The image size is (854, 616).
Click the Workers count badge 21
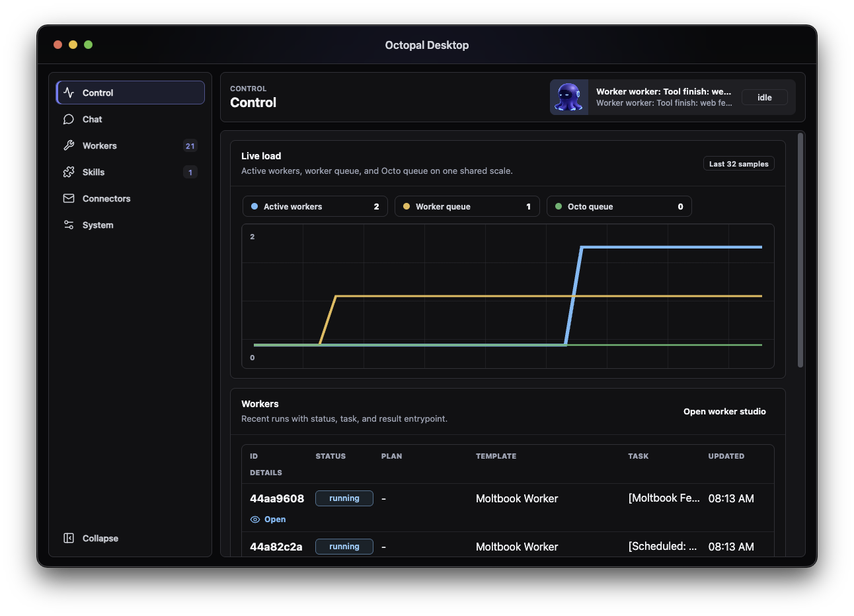(190, 146)
